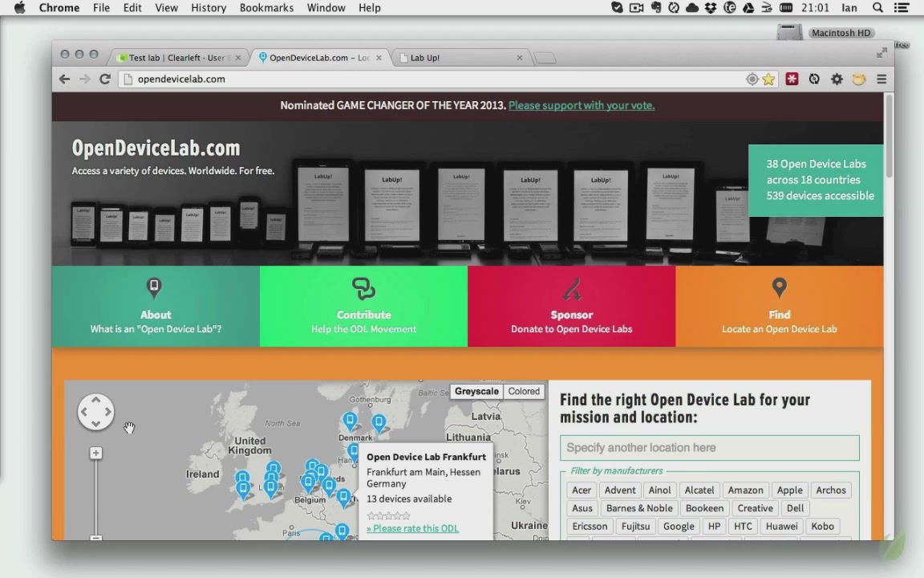Screen dimensions: 924x578
Task: Click the address bar URL
Action: [181, 79]
